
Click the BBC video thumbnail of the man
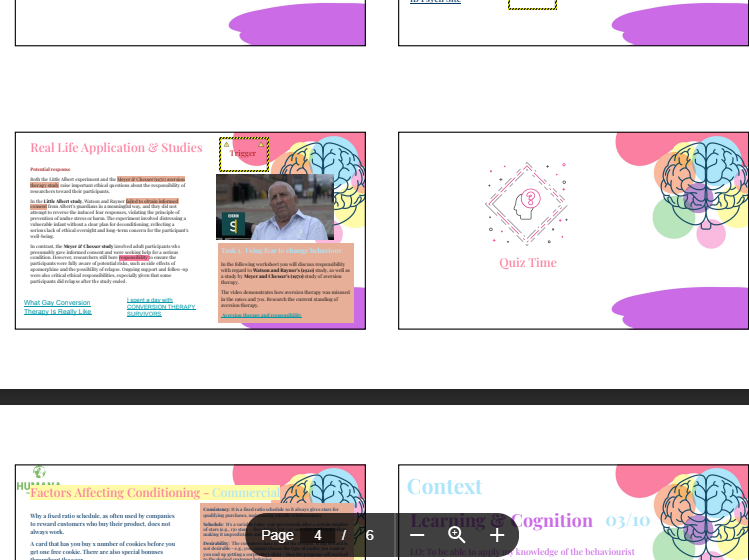tap(275, 208)
